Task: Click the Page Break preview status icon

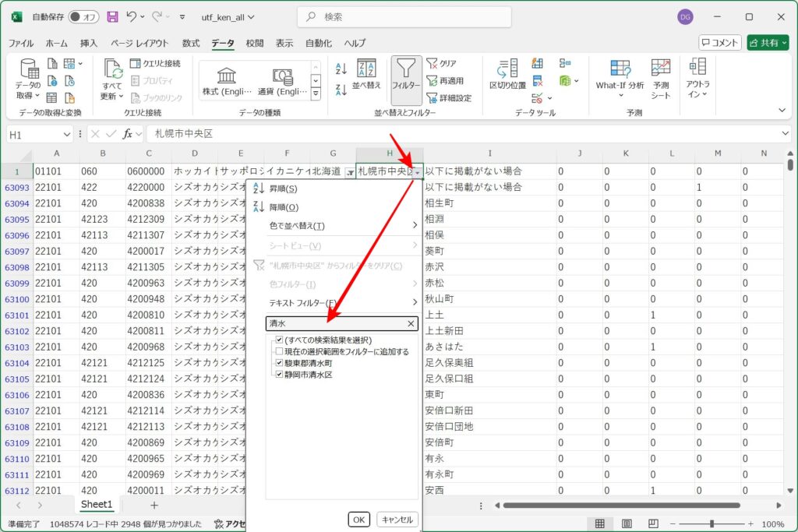Action: pos(653,523)
